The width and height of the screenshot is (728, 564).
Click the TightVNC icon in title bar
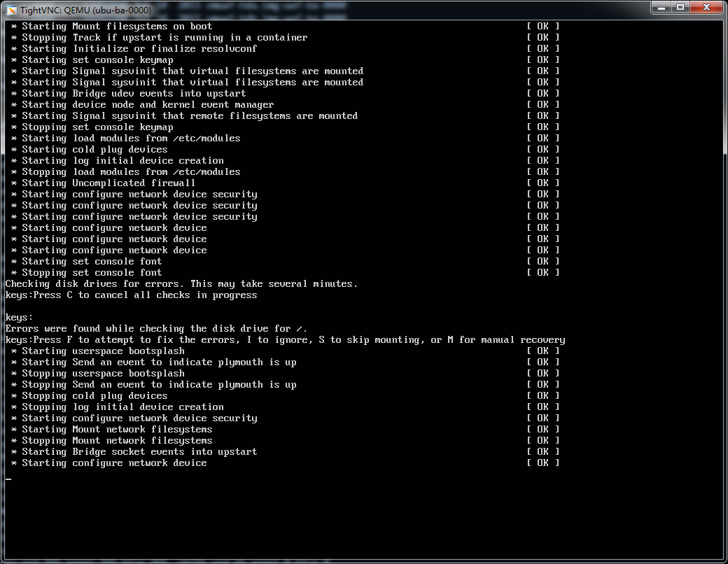click(12, 8)
